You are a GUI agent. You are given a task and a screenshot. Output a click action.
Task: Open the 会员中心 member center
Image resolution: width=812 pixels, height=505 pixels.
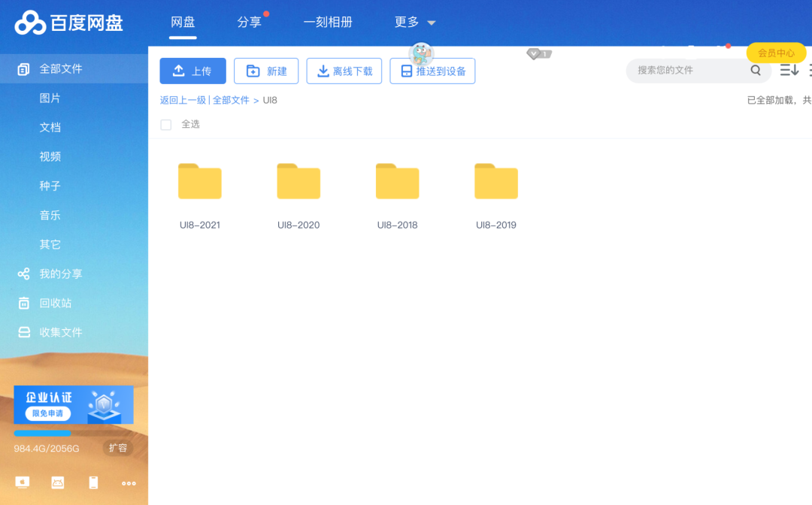pyautogui.click(x=776, y=53)
